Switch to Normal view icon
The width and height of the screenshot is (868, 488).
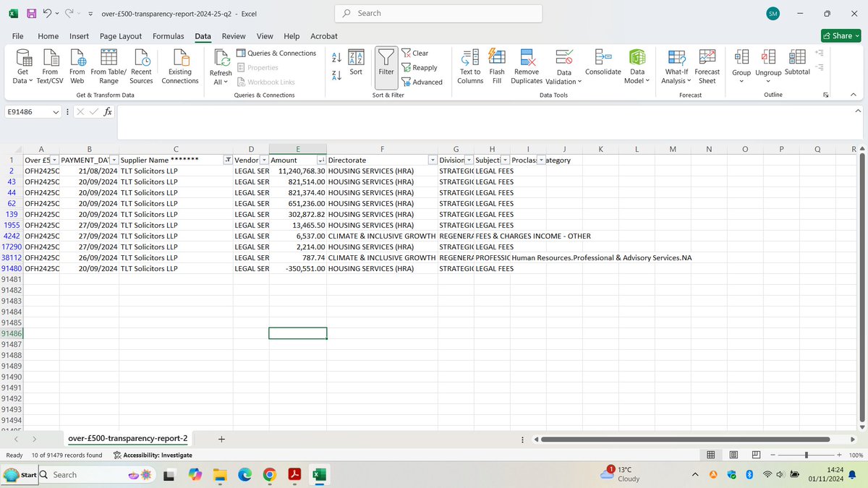[x=711, y=455]
